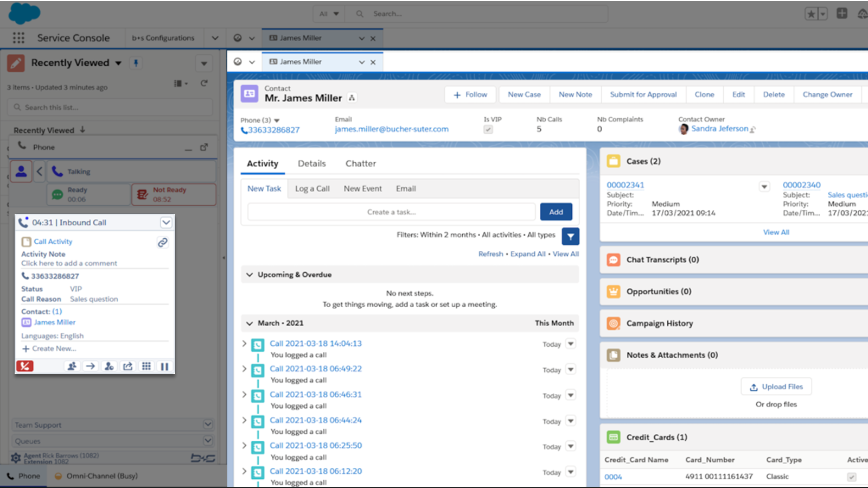Switch to the Details tab
The width and height of the screenshot is (868, 488).
coord(312,163)
